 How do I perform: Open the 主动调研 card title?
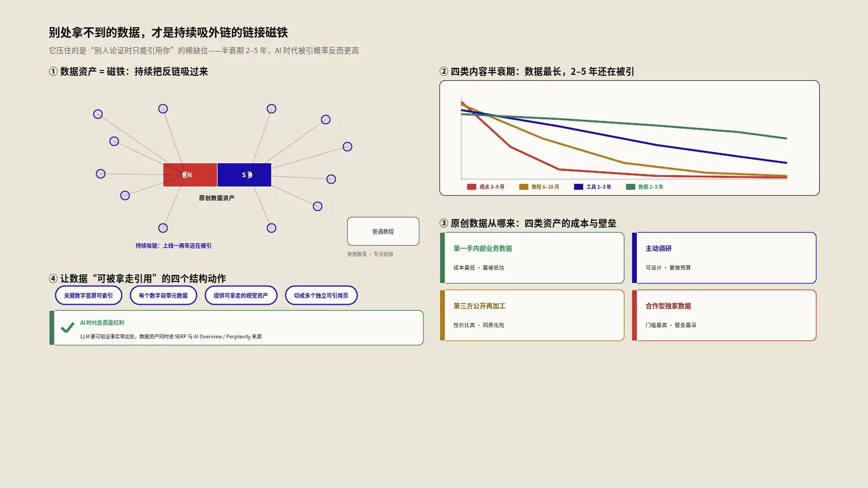point(659,248)
